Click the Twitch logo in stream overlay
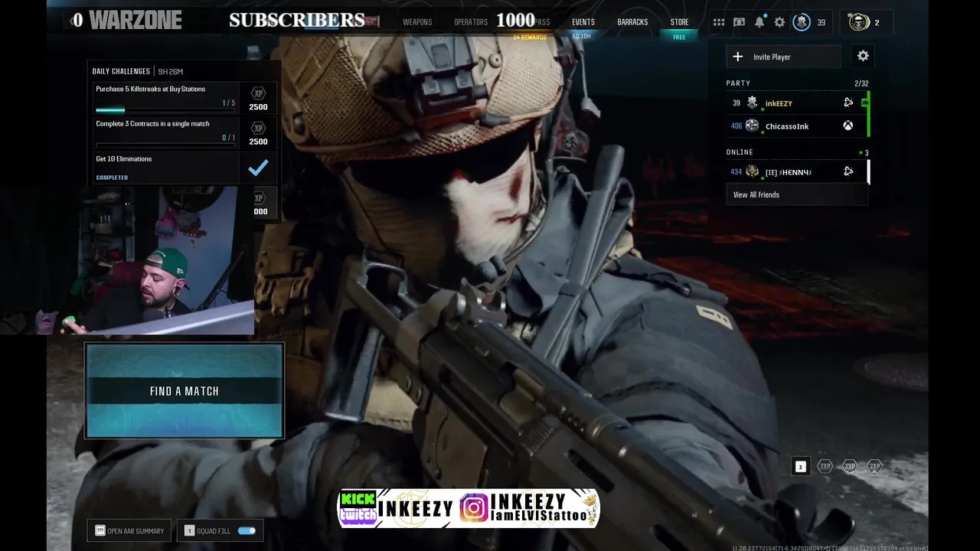 pos(358,517)
